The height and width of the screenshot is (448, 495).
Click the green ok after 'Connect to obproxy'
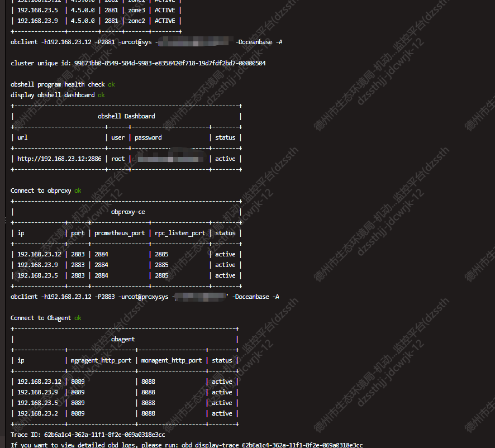click(x=78, y=190)
